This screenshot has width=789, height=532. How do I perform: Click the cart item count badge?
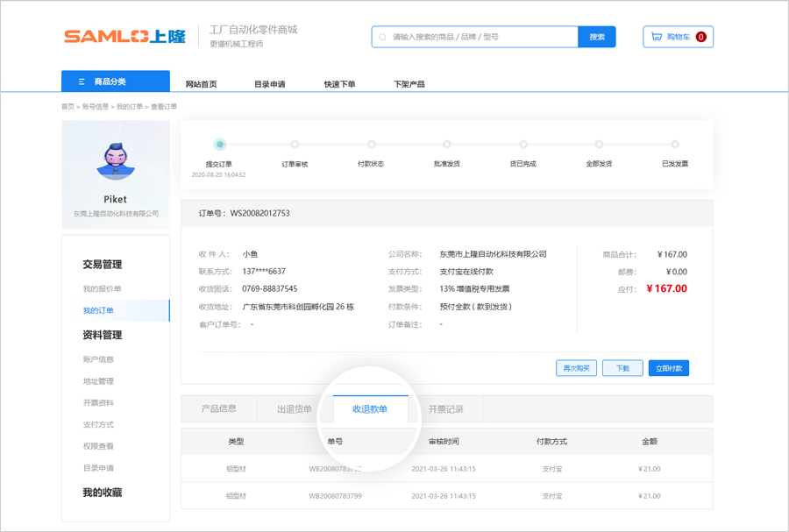coord(700,37)
